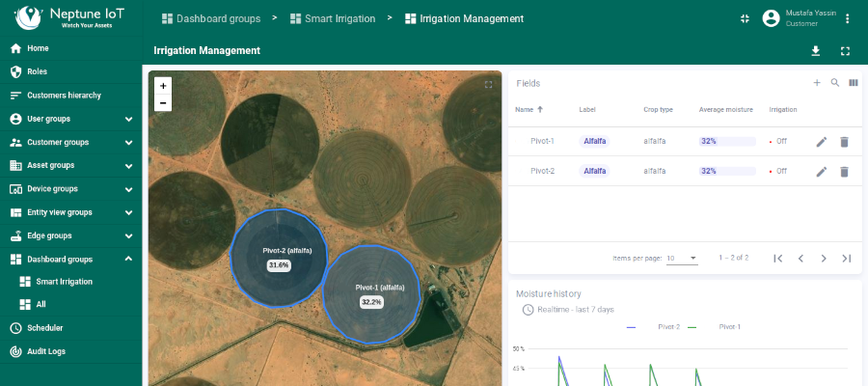Expand User groups in sidebar
Viewport: 868px width, 386px height.
tap(128, 119)
